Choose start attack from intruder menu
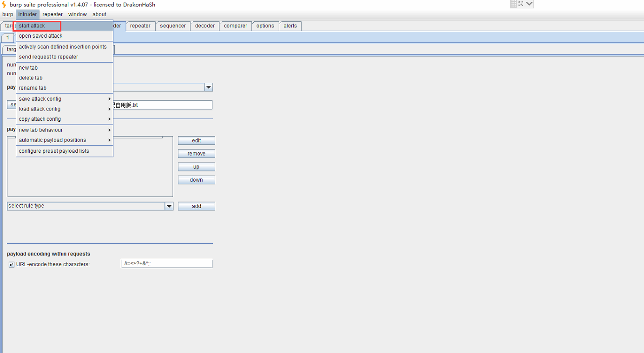The image size is (644, 353). 65,26
